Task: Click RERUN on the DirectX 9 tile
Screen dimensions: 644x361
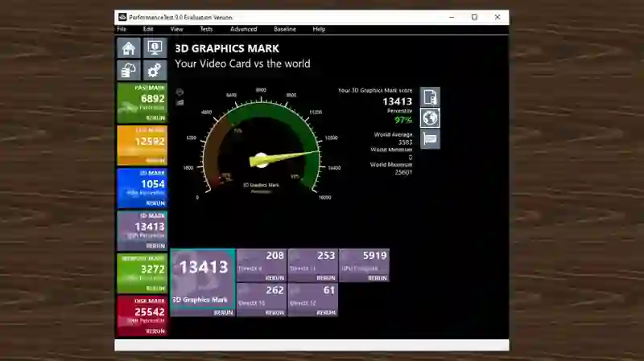Action: pyautogui.click(x=275, y=277)
